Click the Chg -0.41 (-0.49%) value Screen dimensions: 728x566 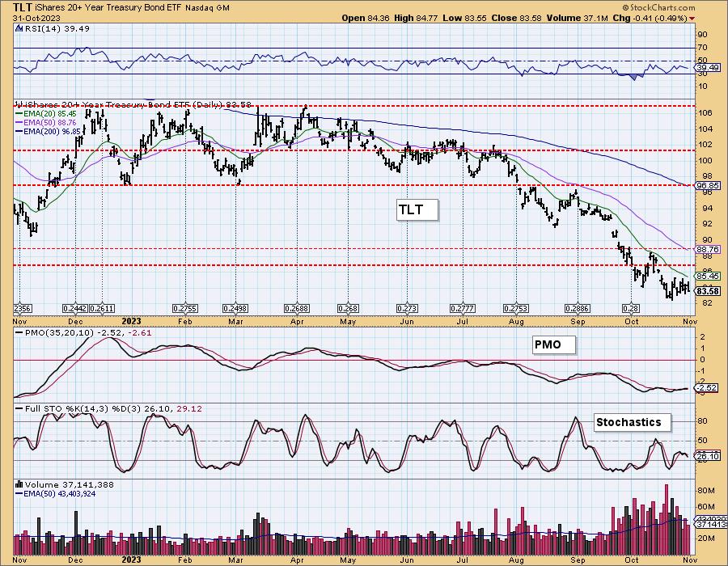[650, 18]
